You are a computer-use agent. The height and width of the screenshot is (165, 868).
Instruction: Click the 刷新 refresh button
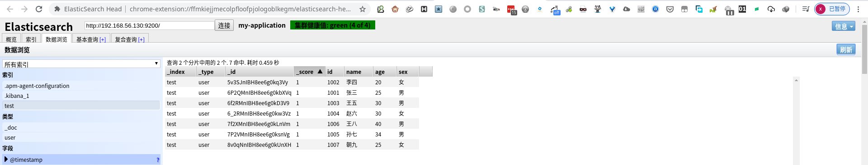pos(846,49)
